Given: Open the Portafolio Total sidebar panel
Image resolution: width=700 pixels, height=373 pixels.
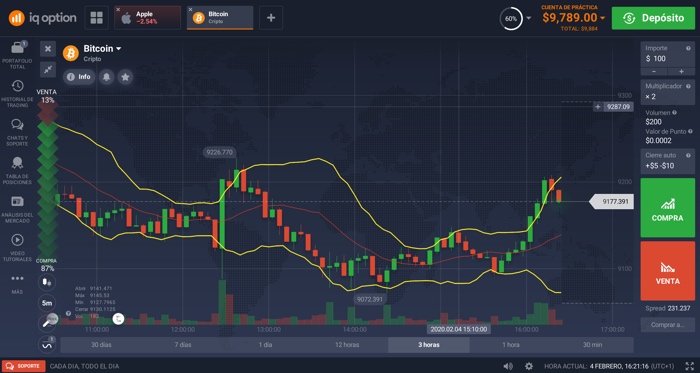Looking at the screenshot, I should point(17,54).
